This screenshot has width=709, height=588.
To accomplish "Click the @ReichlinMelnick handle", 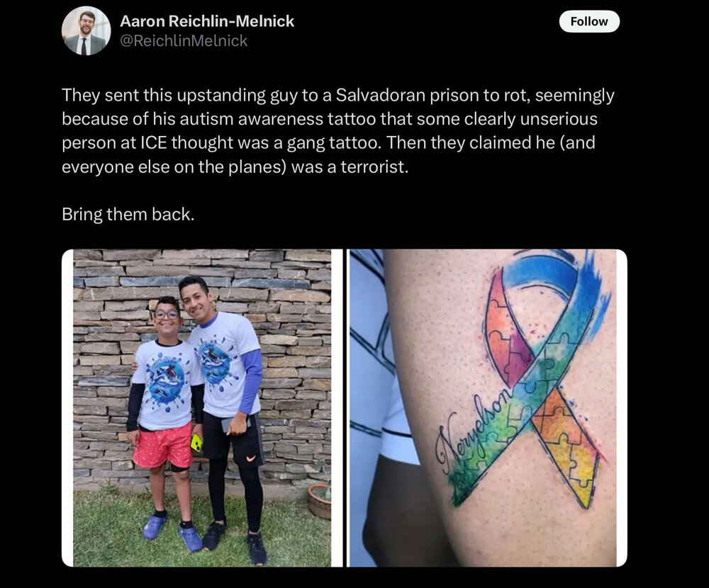I will 184,41.
